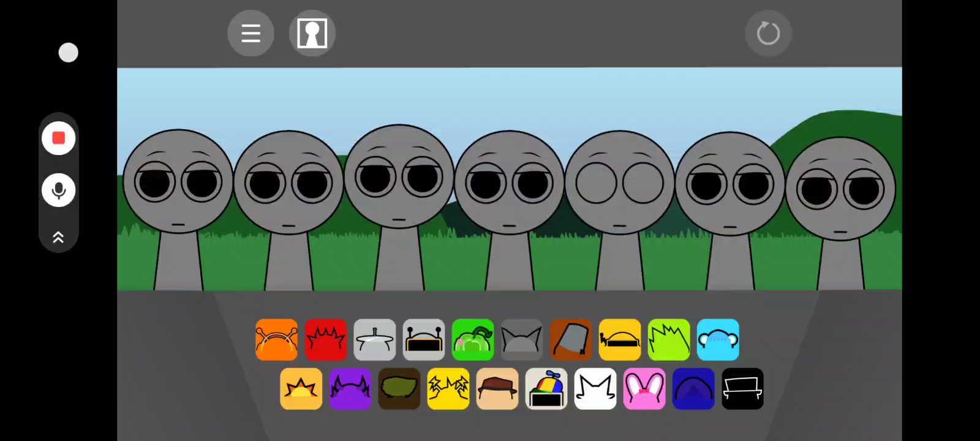The height and width of the screenshot is (441, 980).
Task: Stop the screen recording
Action: (x=59, y=138)
